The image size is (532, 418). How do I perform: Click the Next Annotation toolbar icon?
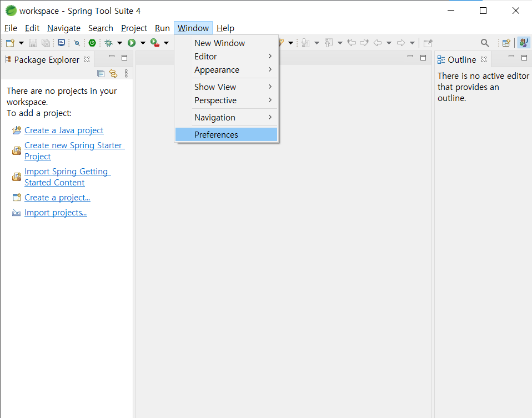pyautogui.click(x=305, y=43)
